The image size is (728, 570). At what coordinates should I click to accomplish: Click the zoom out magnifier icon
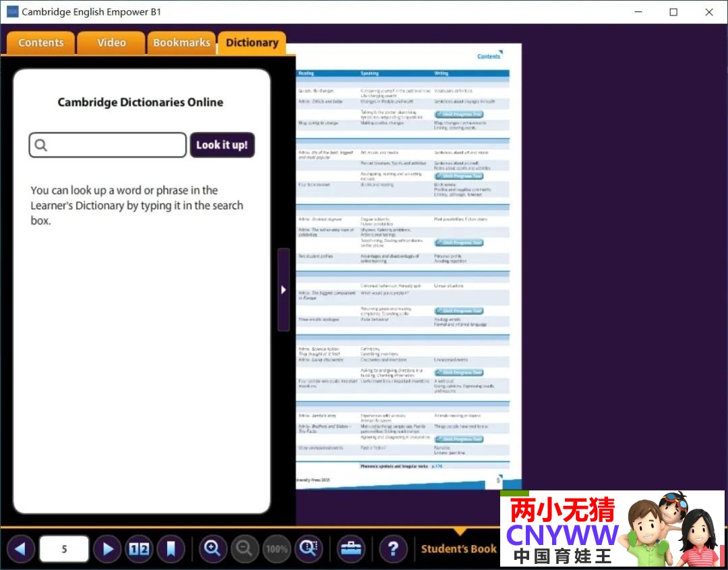pos(245,549)
